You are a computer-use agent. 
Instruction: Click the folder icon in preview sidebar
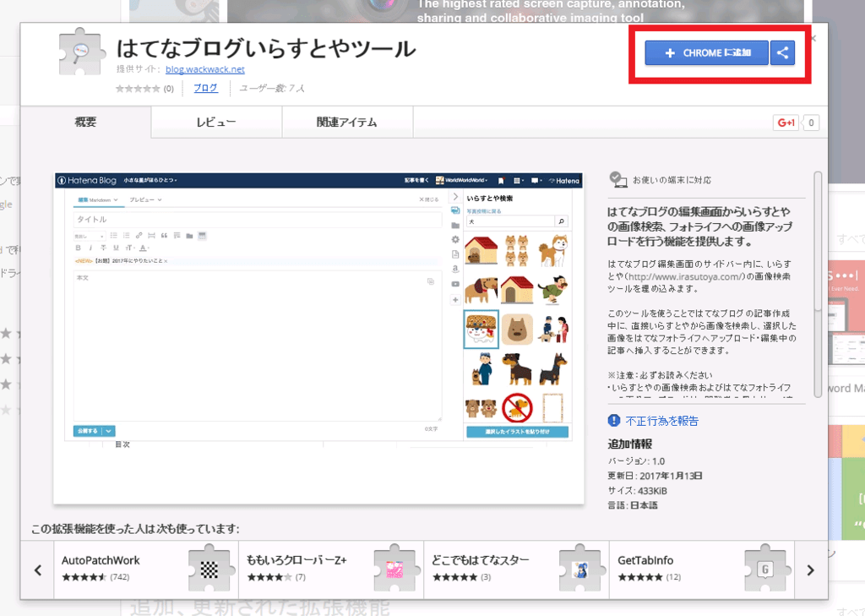[455, 226]
